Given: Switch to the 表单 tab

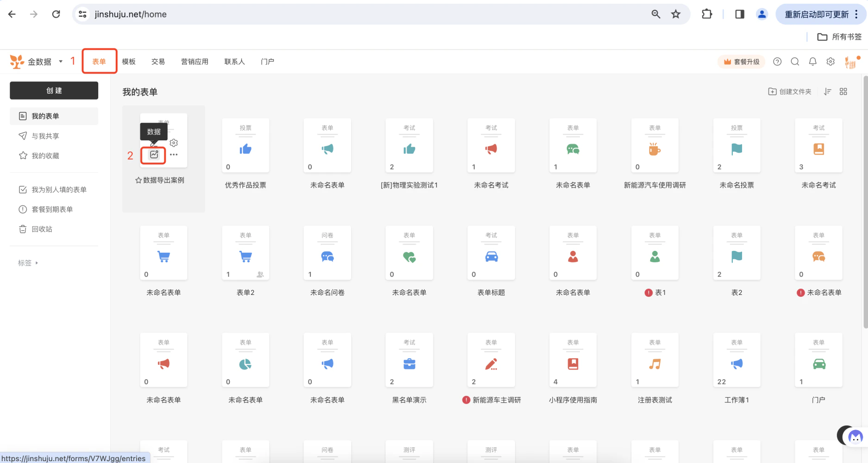Looking at the screenshot, I should [x=99, y=62].
